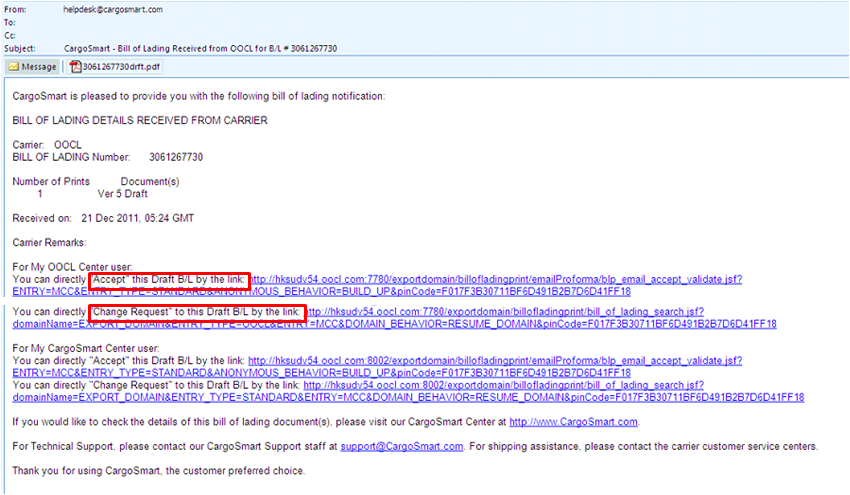
Task: Click the red-boxed "Accept" this Draft B/L text
Action: [x=167, y=279]
